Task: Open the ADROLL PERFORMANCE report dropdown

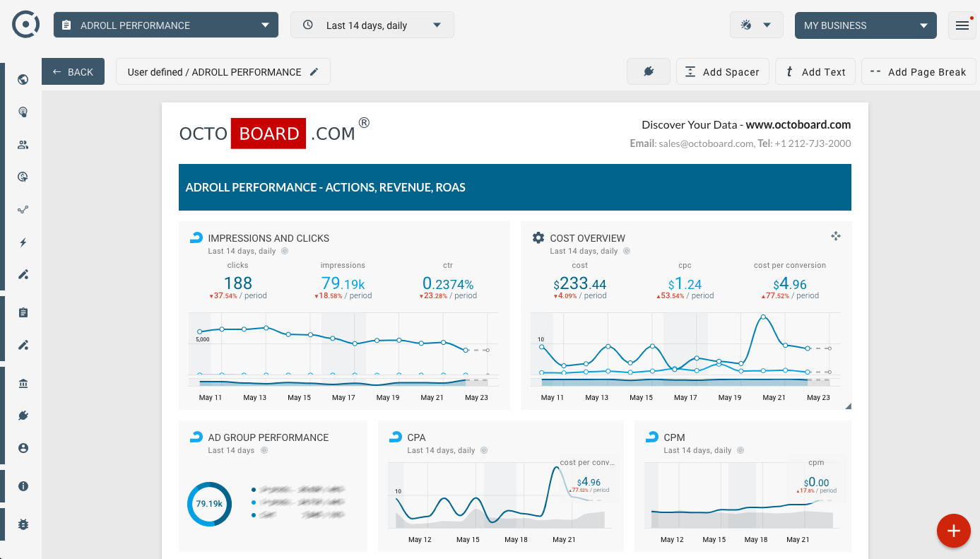Action: click(166, 25)
